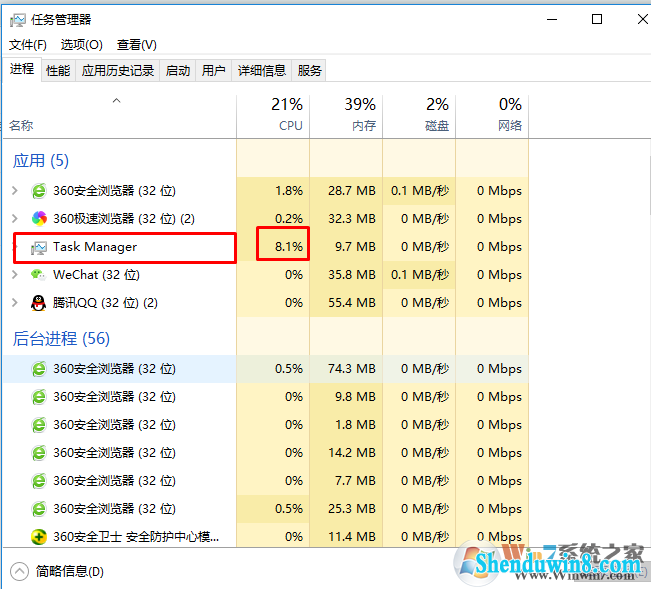Viewport: 651px width, 589px height.
Task: Click the 360安全卫士 yellow-green shield icon
Action: click(x=39, y=537)
